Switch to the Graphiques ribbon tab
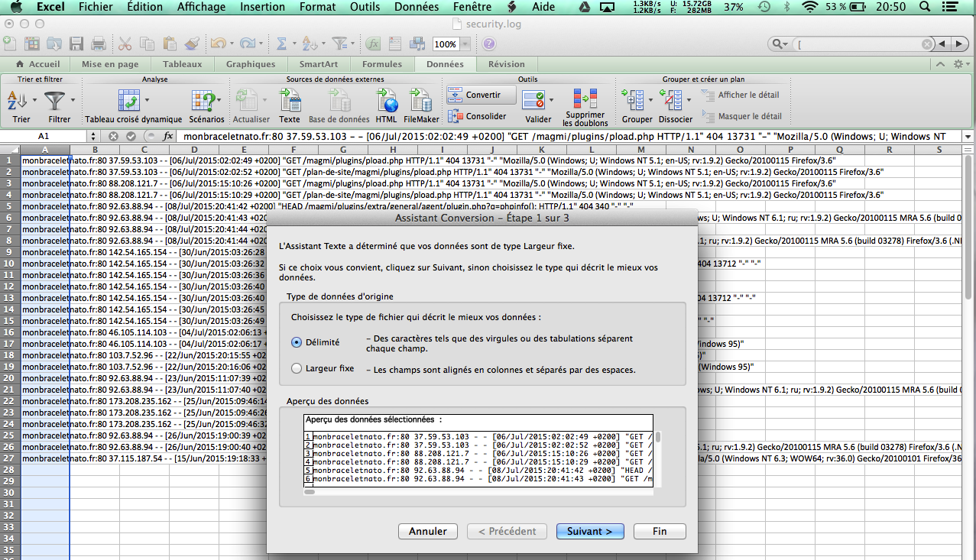Image resolution: width=976 pixels, height=560 pixels. 251,64
